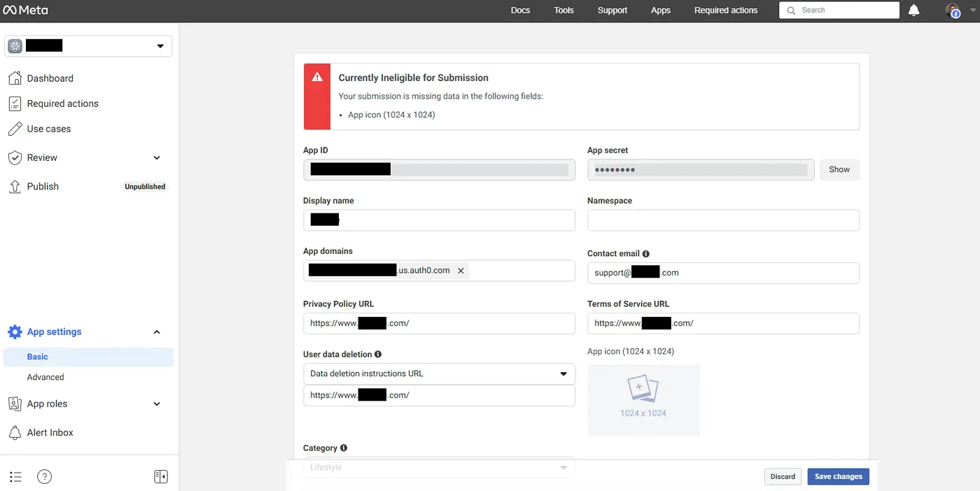Open the Category Lifestyle dropdown

[x=439, y=467]
